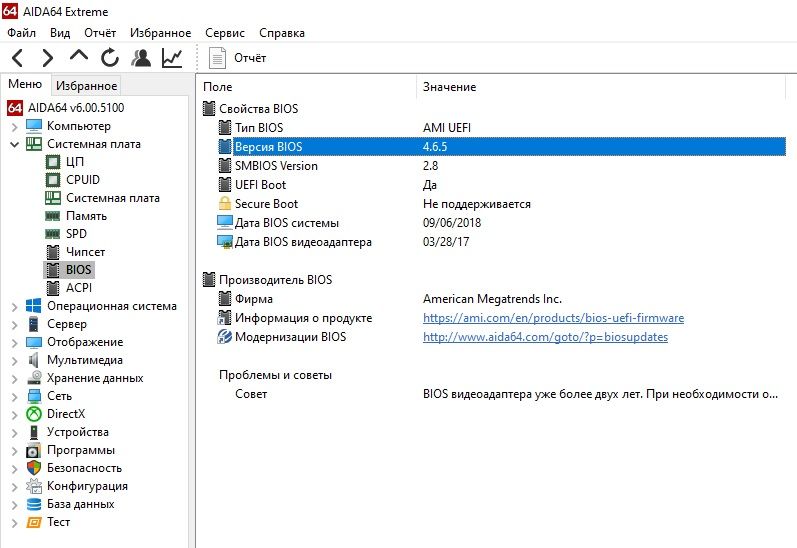Click the AIDA64 v6.00.5100 root icon
This screenshot has width=797, height=548.
15,108
